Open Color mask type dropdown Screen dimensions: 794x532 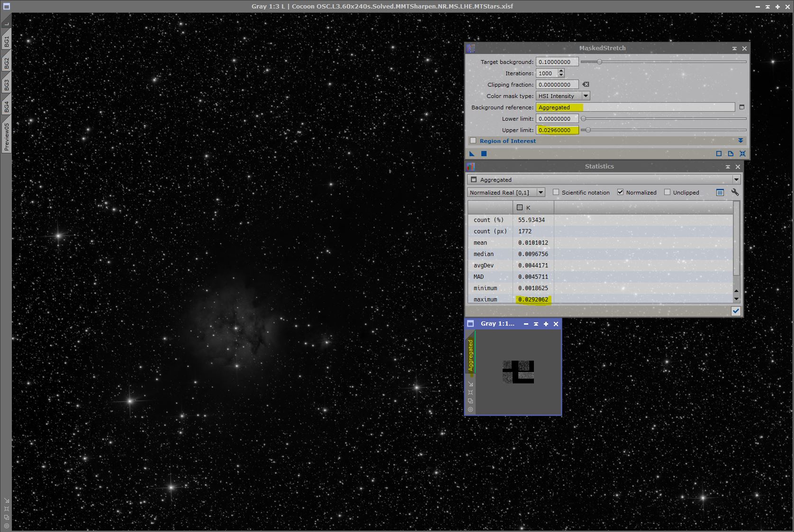(x=586, y=96)
